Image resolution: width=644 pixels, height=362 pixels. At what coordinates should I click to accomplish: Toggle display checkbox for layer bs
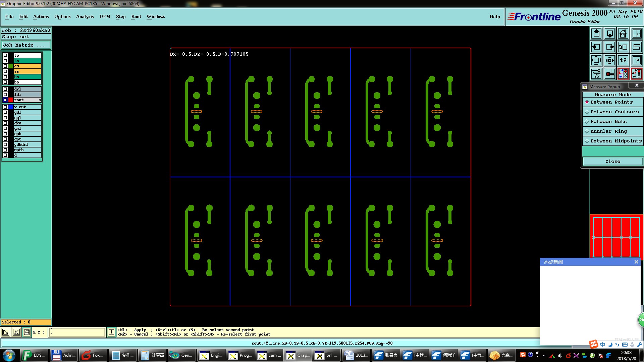pyautogui.click(x=5, y=77)
